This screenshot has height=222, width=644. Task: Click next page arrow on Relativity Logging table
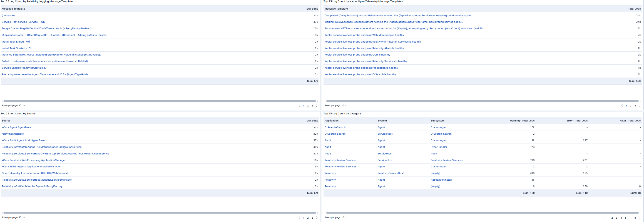click(317, 105)
